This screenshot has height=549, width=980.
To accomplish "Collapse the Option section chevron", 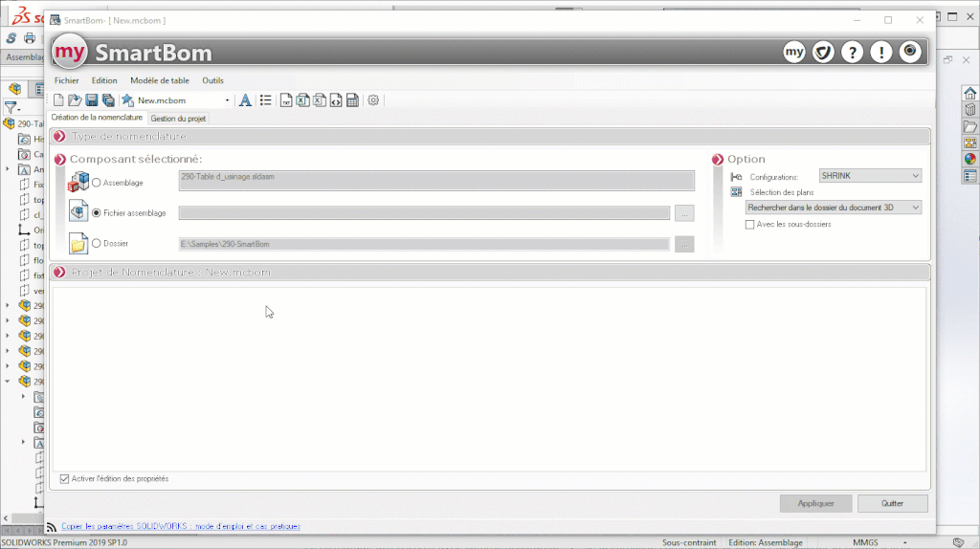I will click(718, 160).
